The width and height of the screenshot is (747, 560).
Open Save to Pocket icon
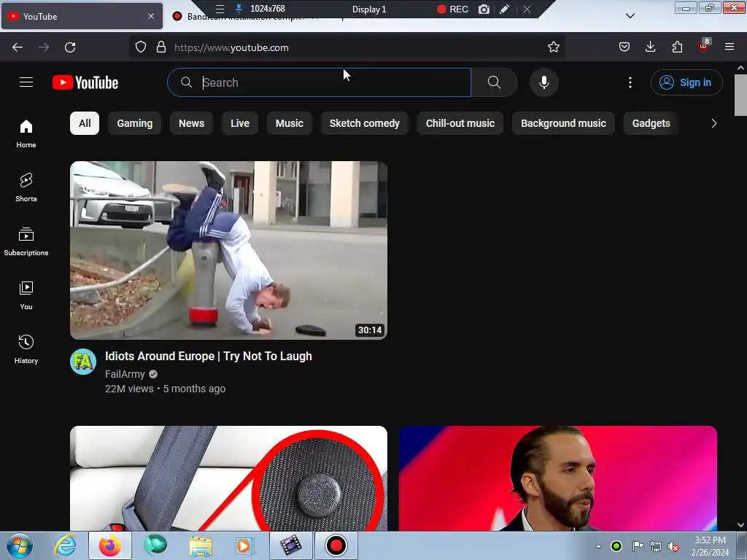pyautogui.click(x=624, y=47)
